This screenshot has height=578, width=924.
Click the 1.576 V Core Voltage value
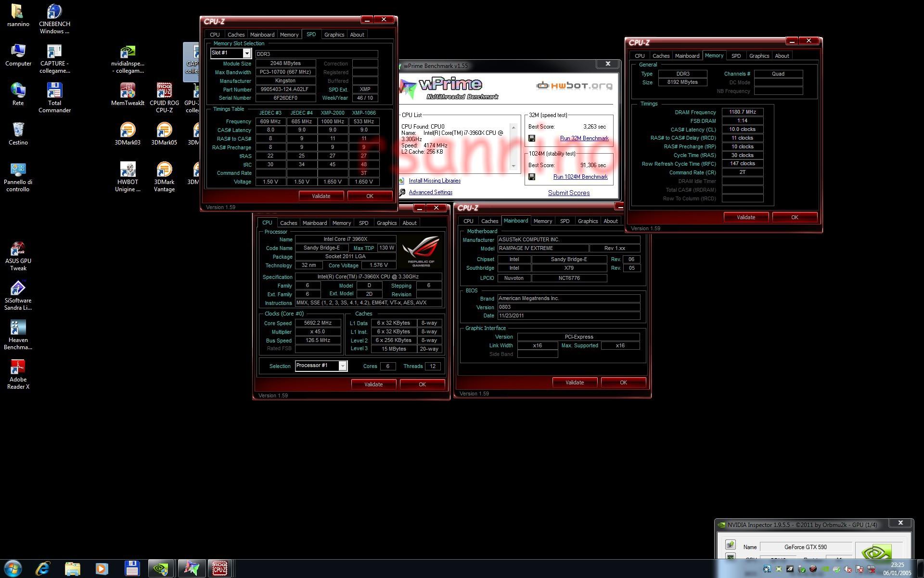[x=378, y=265]
